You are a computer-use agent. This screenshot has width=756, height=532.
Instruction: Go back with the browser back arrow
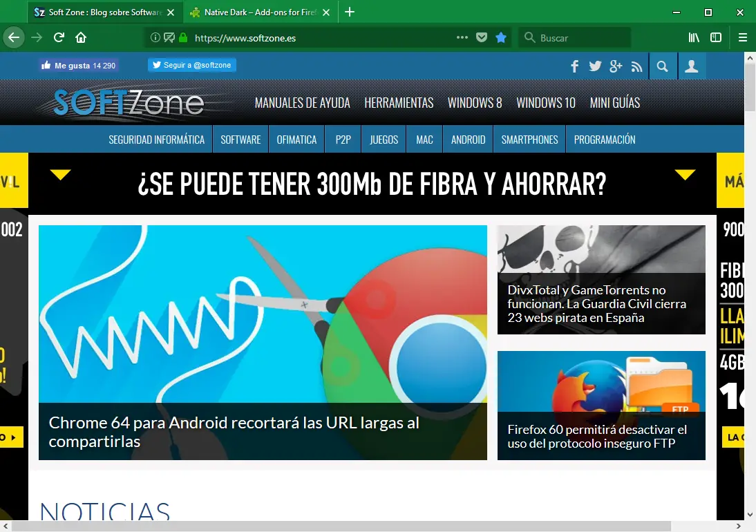click(x=14, y=37)
